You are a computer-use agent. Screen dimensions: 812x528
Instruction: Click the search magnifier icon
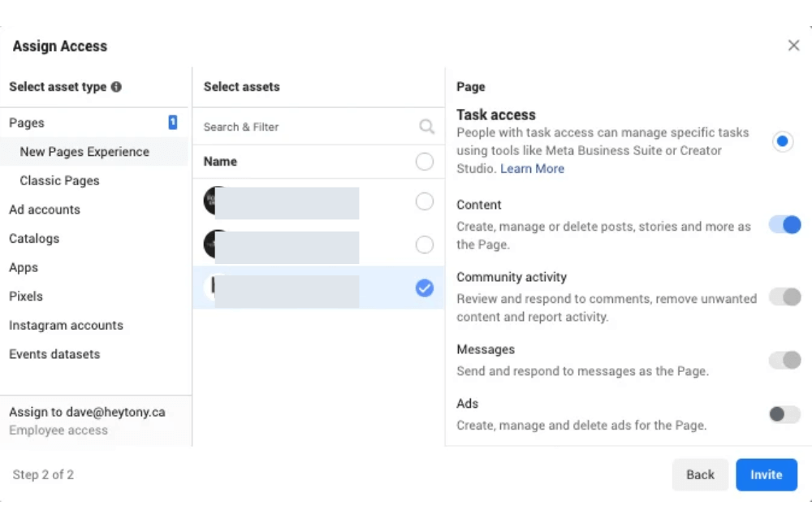(426, 127)
